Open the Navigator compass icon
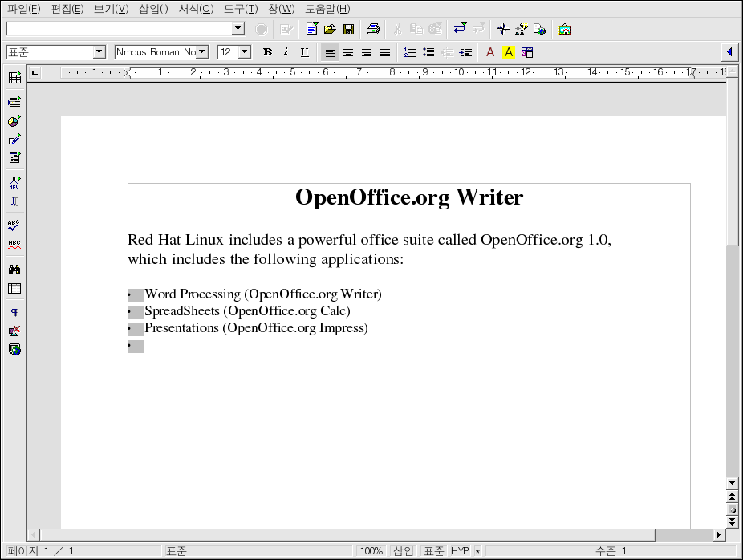Screen dimensions: 743x560 coord(503,30)
